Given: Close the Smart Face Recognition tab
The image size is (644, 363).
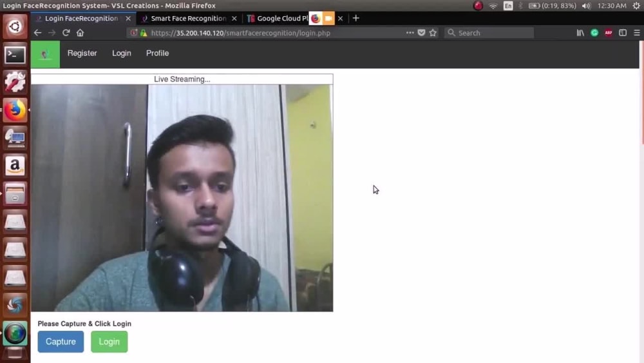Looking at the screenshot, I should click(234, 19).
